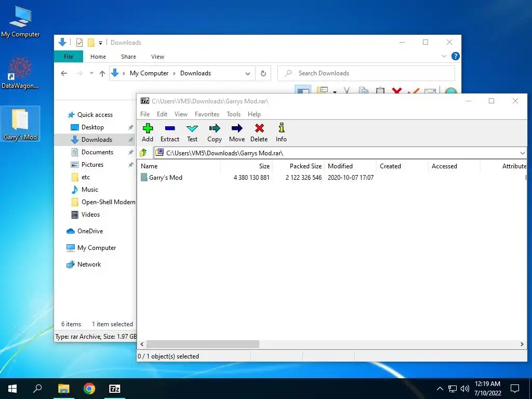
Task: Sort by the Created column
Action: tap(402, 166)
